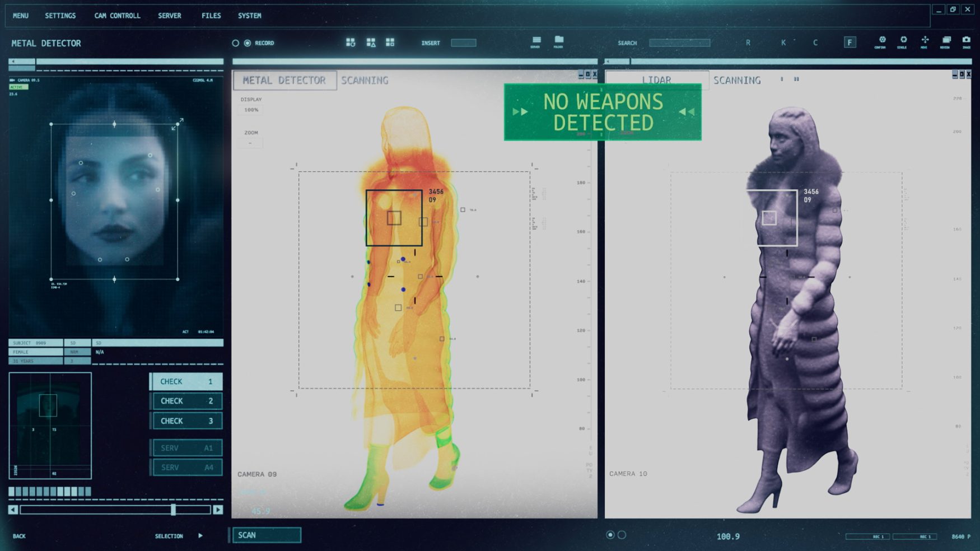The height and width of the screenshot is (551, 980).
Task: Switch to the Metal Detector tab
Action: [284, 81]
